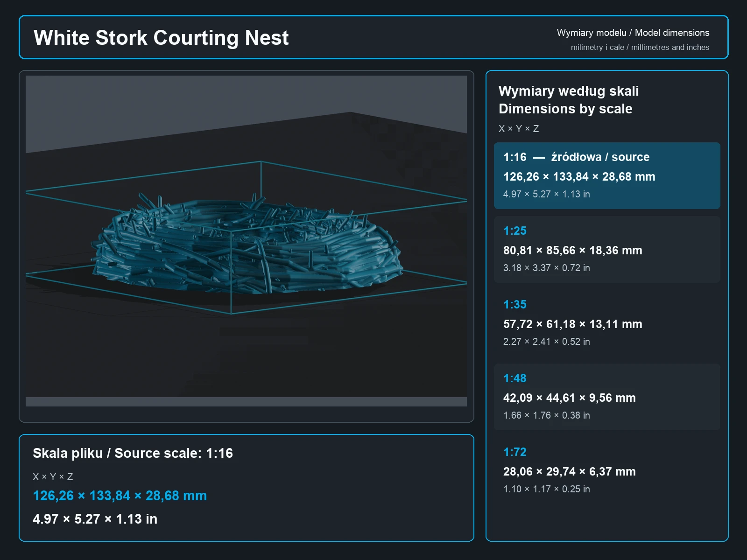Click the bounding box top corner in preview
747x560 pixels.
261,161
